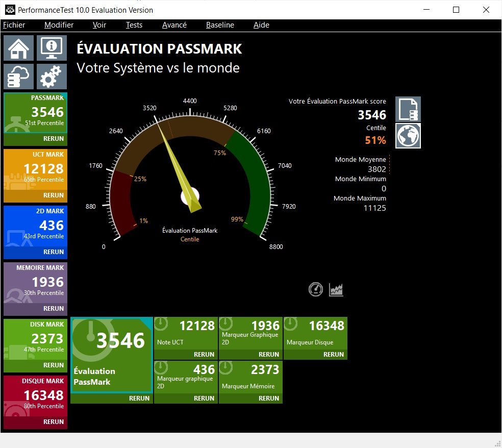Click the 8800 gauge scale label
This screenshot has width=502, height=448.
(276, 247)
